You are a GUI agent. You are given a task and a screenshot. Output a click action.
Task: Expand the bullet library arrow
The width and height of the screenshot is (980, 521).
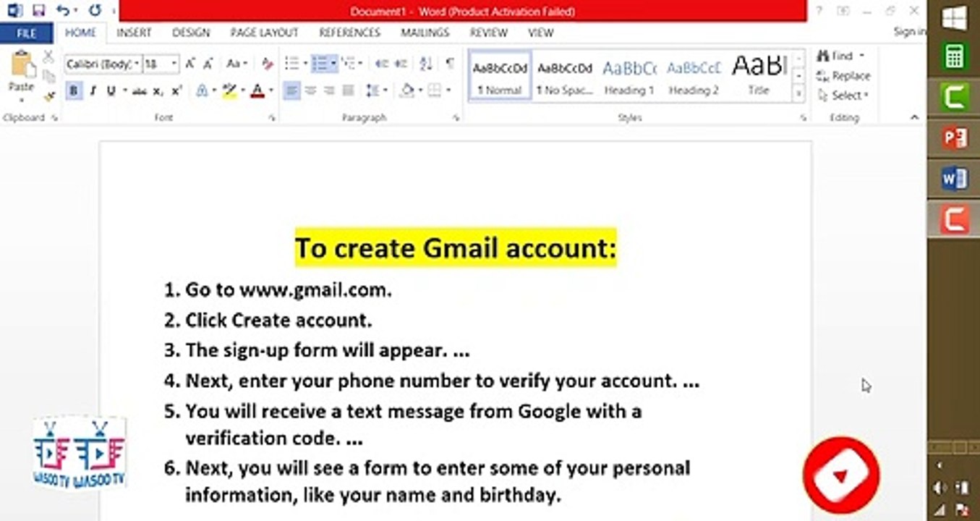coord(305,64)
